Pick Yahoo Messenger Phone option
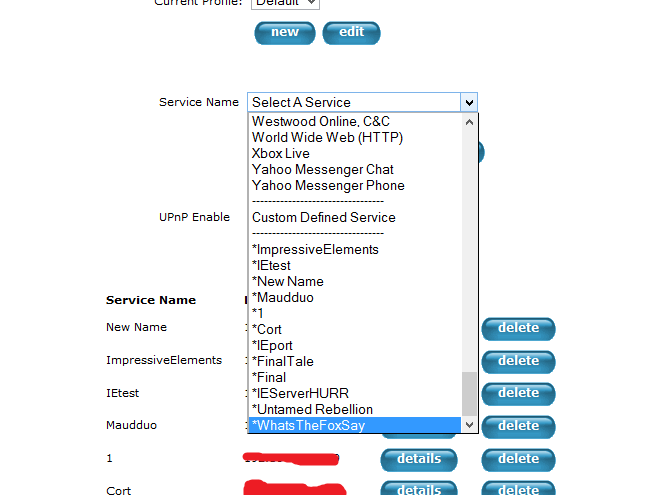This screenshot has width=655, height=495. [x=355, y=185]
